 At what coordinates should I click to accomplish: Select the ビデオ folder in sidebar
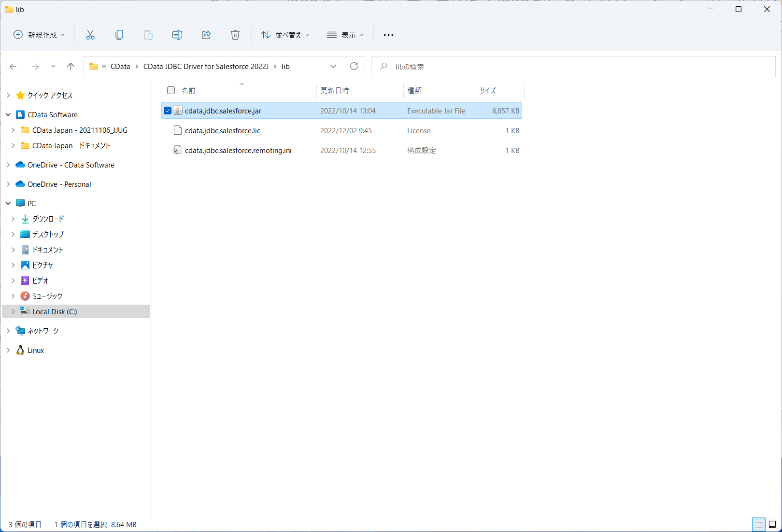pos(41,280)
